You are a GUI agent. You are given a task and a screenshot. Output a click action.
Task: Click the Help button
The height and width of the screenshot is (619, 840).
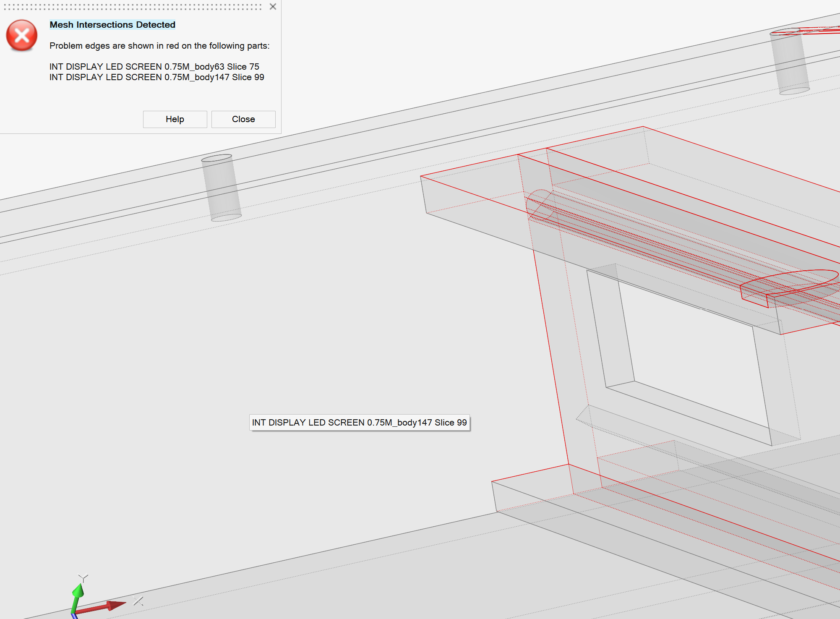click(175, 119)
